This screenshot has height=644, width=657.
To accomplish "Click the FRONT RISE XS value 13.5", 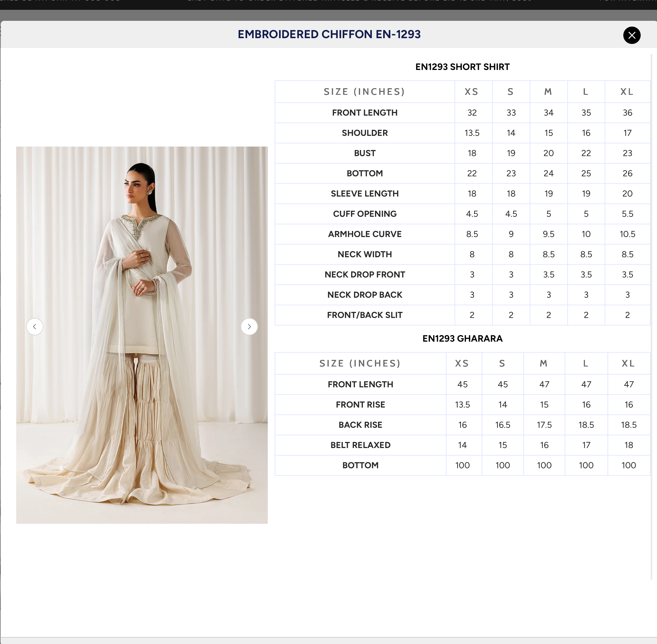I will [x=462, y=405].
